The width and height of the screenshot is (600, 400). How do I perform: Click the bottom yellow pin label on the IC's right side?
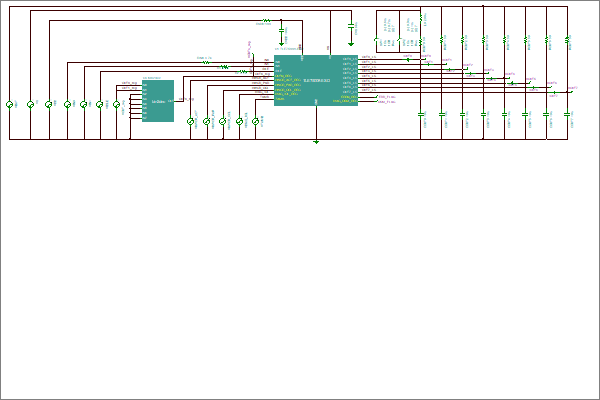pyautogui.click(x=345, y=101)
